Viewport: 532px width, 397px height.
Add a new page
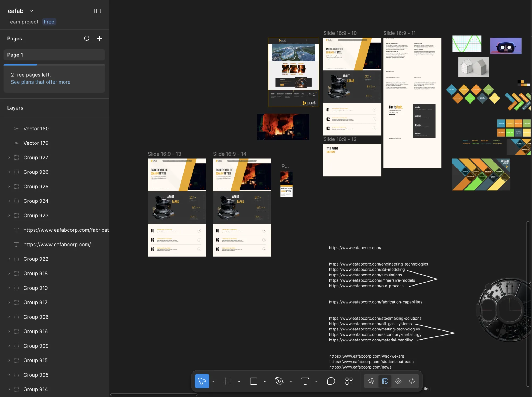[99, 39]
